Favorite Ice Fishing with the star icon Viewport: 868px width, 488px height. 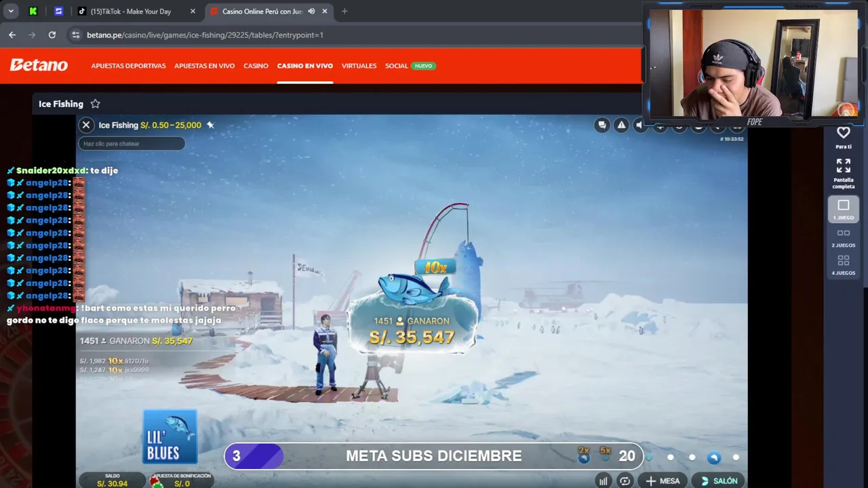(95, 104)
